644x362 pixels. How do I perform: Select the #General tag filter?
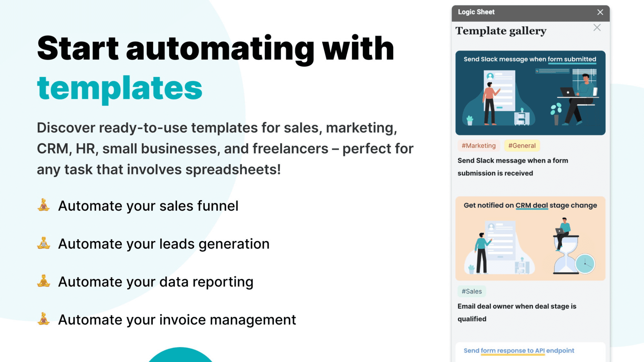click(x=521, y=145)
